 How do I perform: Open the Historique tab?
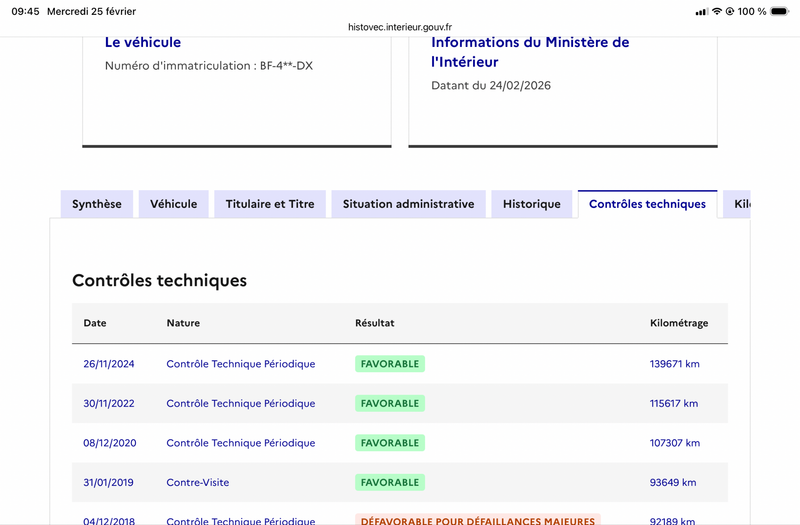pos(532,204)
